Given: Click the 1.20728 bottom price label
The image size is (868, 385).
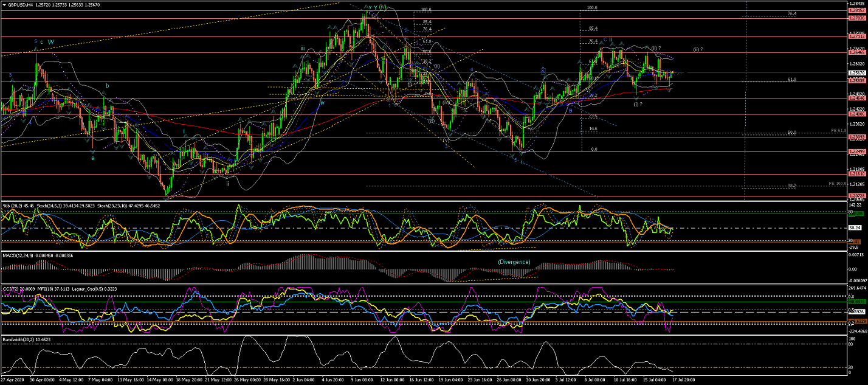Looking at the screenshot, I should pos(857,195).
